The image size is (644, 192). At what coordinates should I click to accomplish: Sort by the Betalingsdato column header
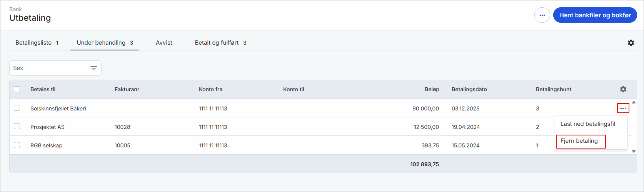point(469,89)
